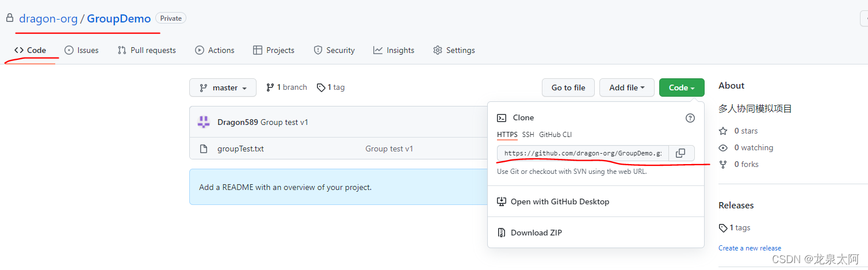Switch to the Issues tab

click(x=81, y=50)
